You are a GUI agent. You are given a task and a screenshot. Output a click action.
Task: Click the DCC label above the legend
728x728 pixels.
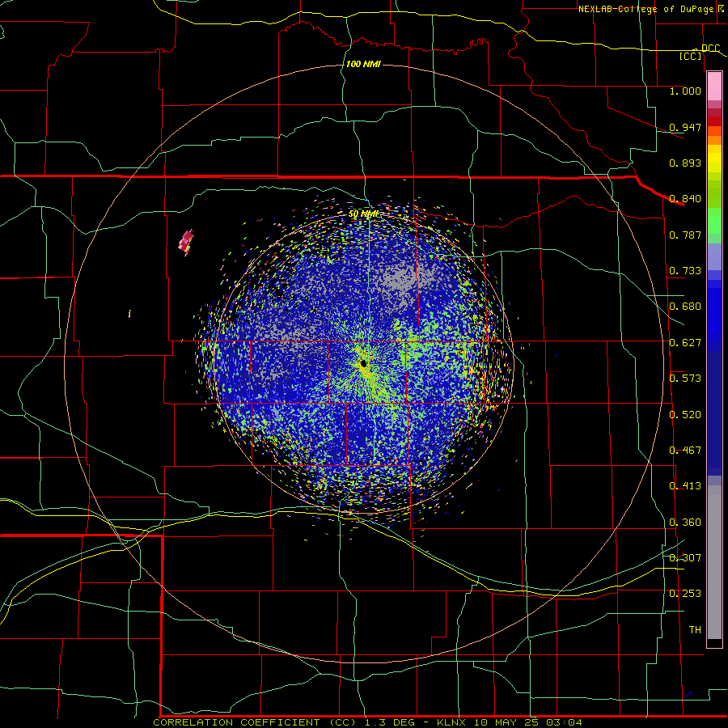[710, 49]
